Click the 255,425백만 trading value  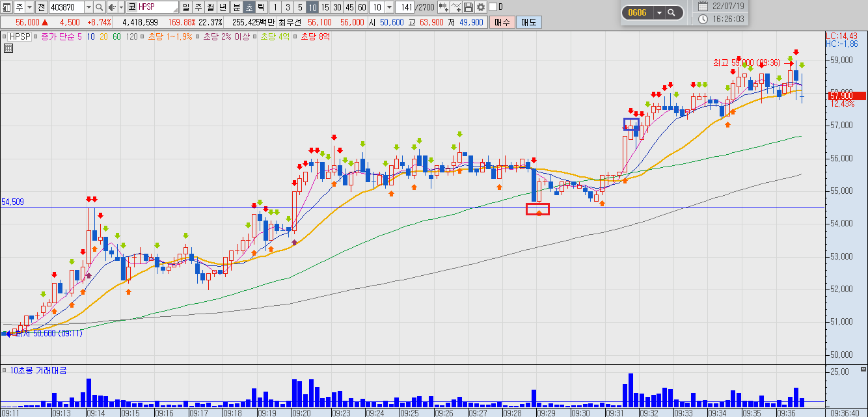254,22
